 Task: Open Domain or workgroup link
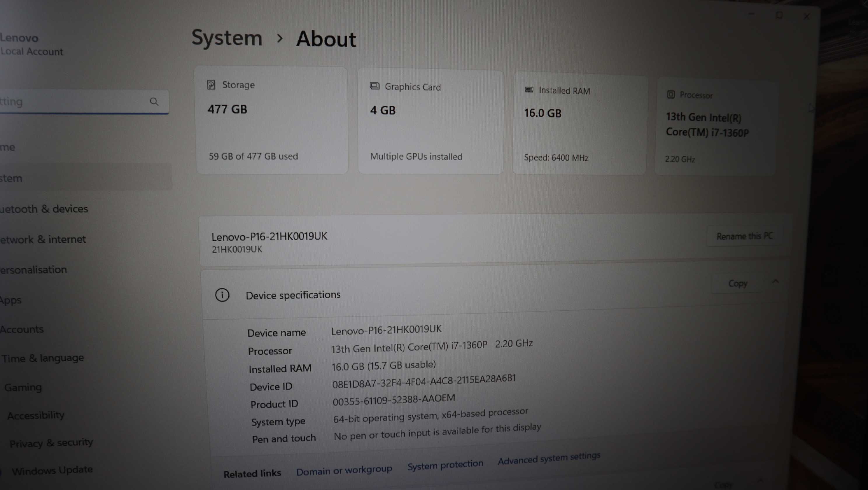344,470
